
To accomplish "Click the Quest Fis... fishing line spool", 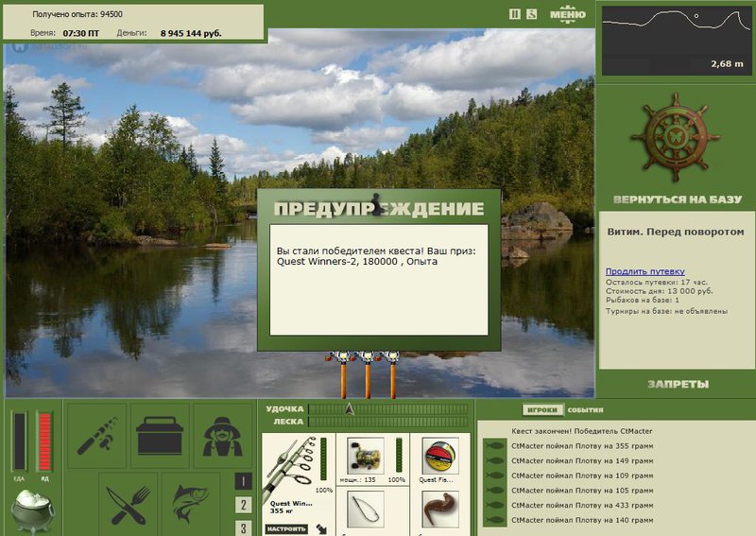I will click(439, 456).
